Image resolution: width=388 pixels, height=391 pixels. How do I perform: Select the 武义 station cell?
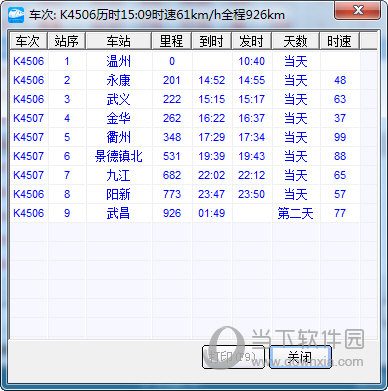(119, 99)
